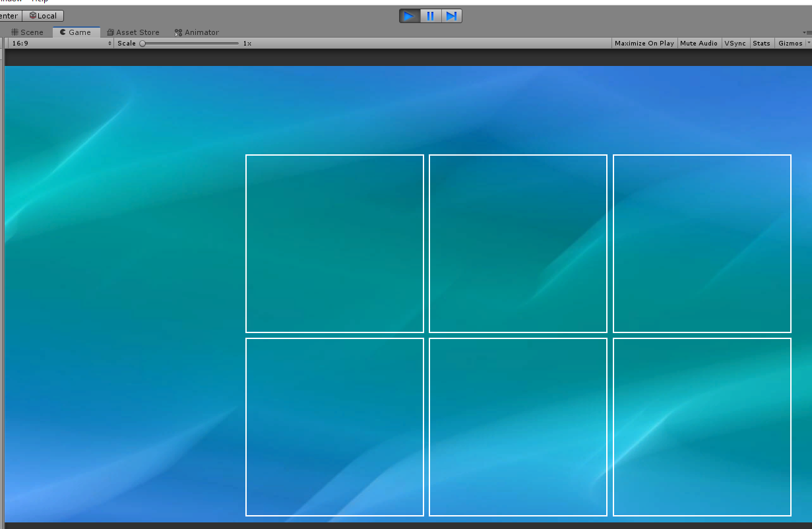This screenshot has height=529, width=812.
Task: Click the Step frame button
Action: 451,16
